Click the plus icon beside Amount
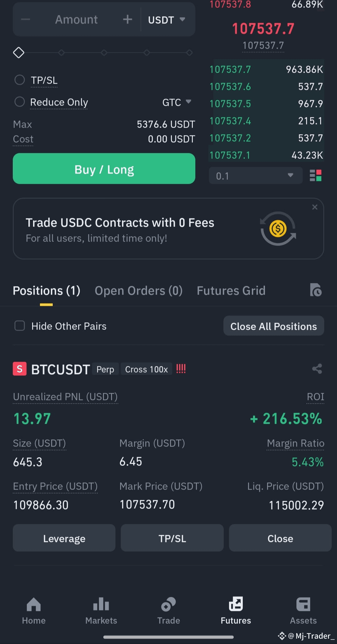337x644 pixels. click(x=127, y=19)
